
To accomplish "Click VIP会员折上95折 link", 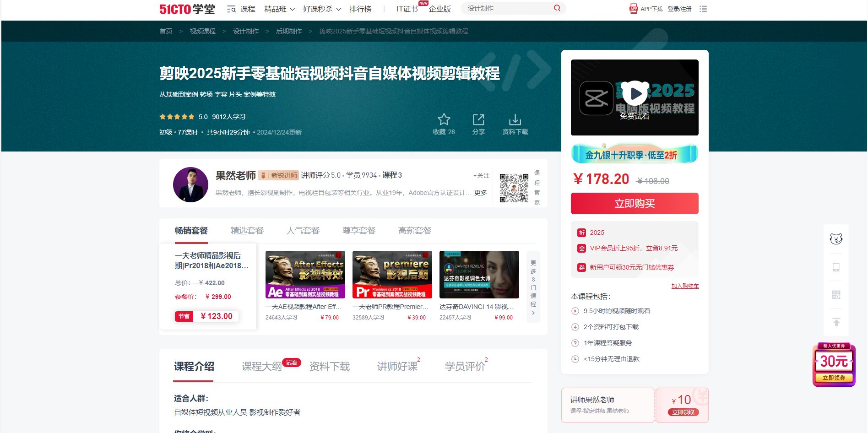I will (634, 248).
